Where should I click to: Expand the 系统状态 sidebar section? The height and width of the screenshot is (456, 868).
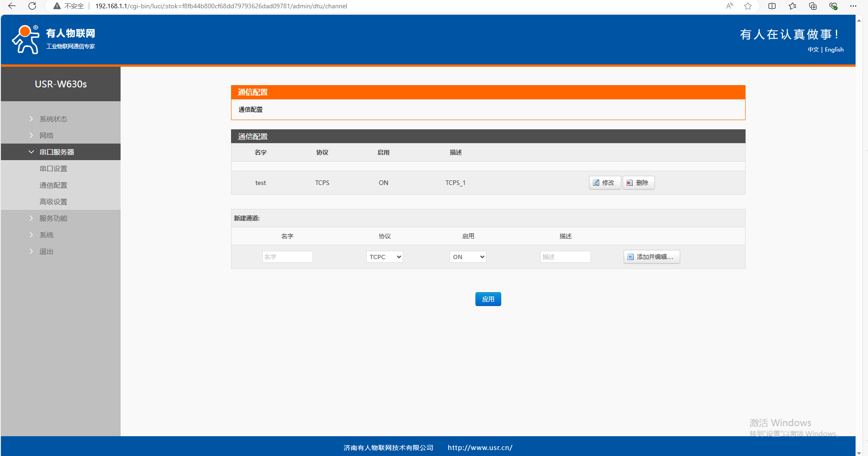tap(53, 119)
